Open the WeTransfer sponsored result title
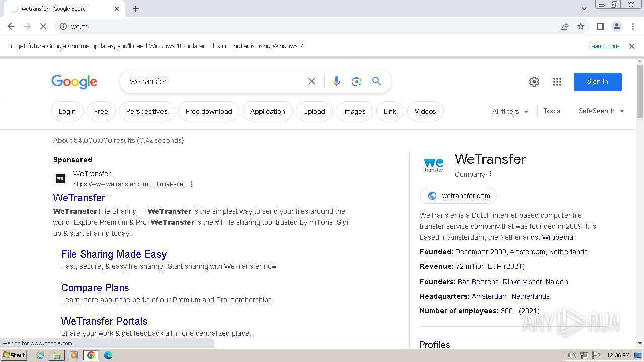 (x=79, y=198)
